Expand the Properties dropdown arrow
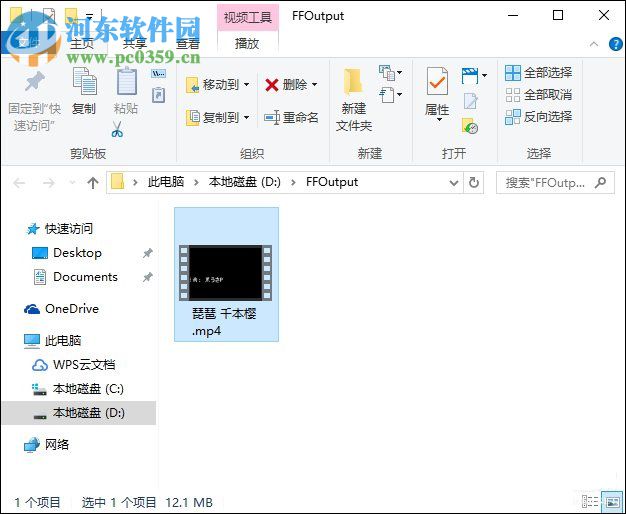 [440, 119]
